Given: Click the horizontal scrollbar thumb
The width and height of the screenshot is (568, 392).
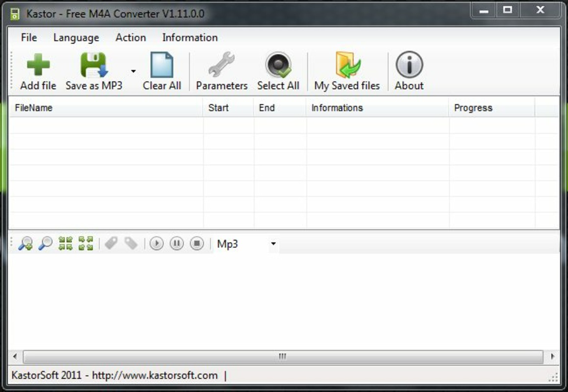Looking at the screenshot, I should point(283,357).
